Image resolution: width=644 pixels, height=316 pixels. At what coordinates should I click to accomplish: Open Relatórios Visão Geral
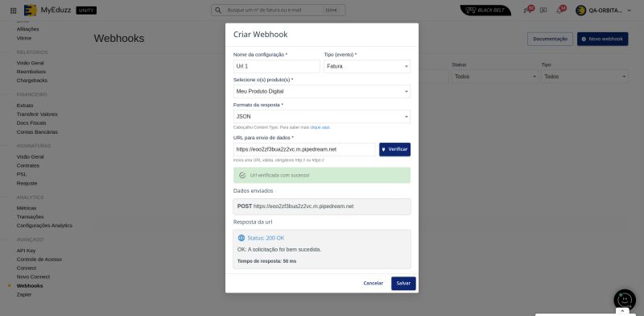(30, 63)
